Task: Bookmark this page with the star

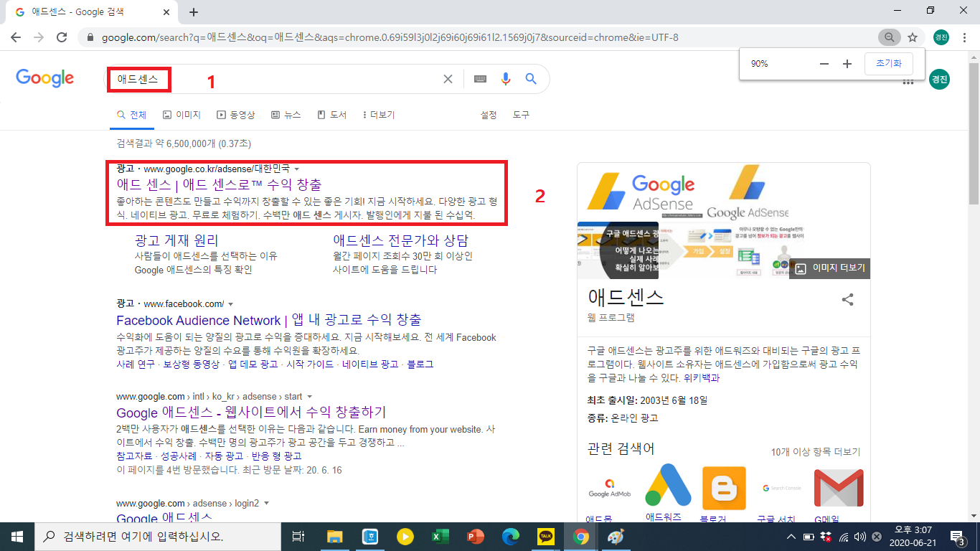Action: tap(913, 37)
